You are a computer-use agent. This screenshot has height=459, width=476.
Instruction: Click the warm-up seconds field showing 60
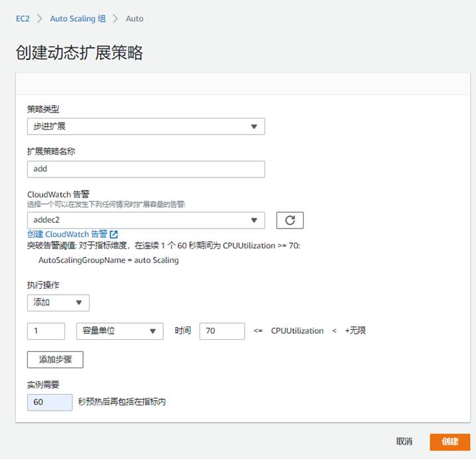click(50, 402)
